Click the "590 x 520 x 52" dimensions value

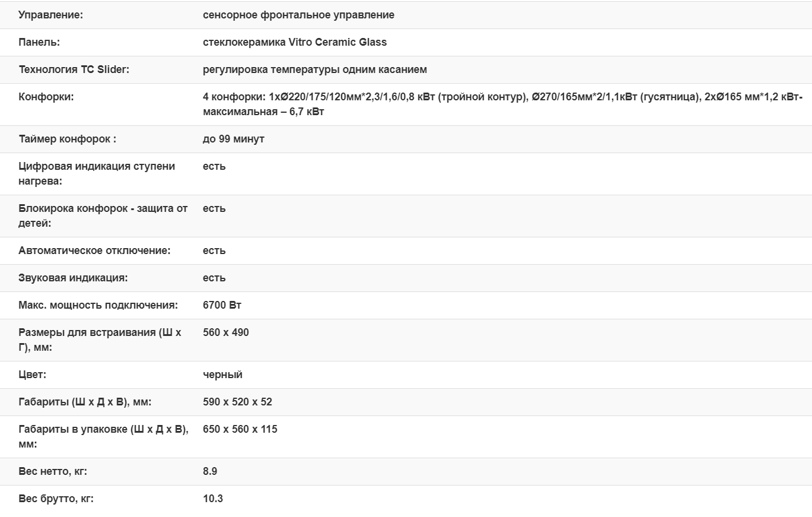tap(237, 402)
